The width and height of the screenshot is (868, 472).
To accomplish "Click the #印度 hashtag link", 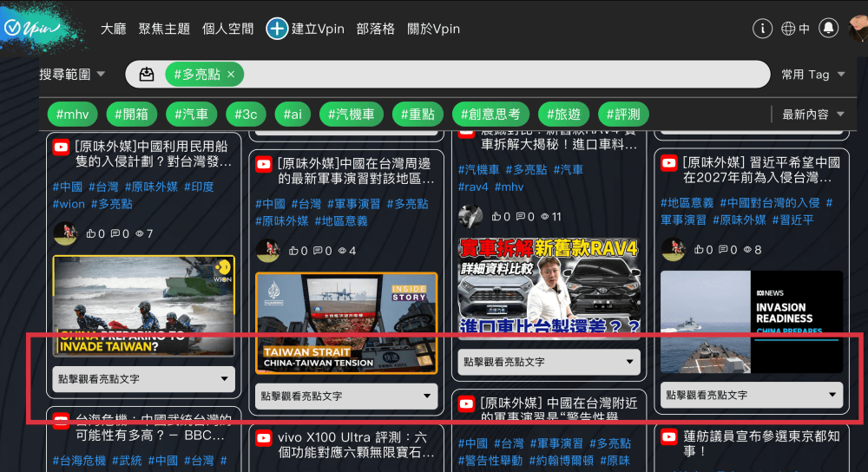I will coord(199,187).
